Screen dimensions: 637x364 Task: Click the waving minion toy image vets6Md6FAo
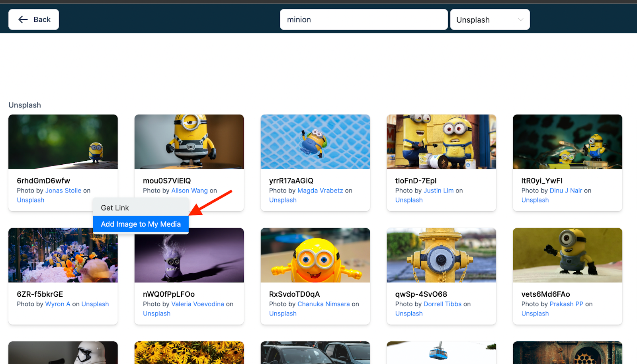pyautogui.click(x=567, y=255)
